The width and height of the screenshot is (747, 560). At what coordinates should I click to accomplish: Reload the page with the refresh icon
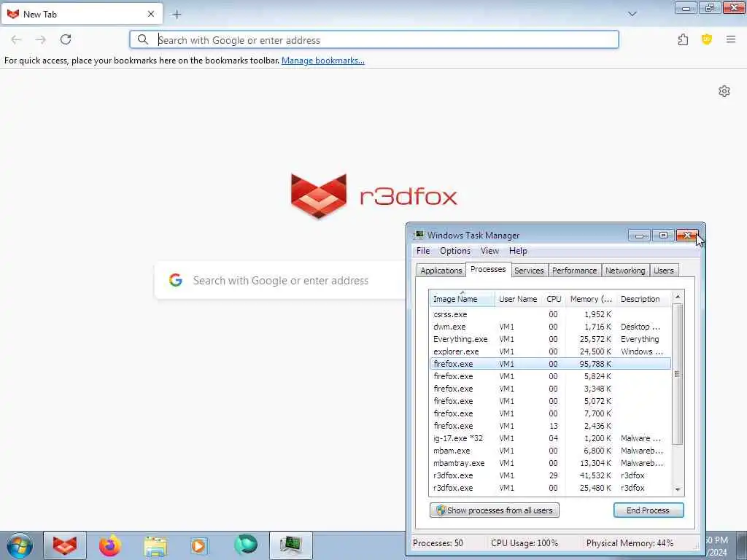(66, 39)
